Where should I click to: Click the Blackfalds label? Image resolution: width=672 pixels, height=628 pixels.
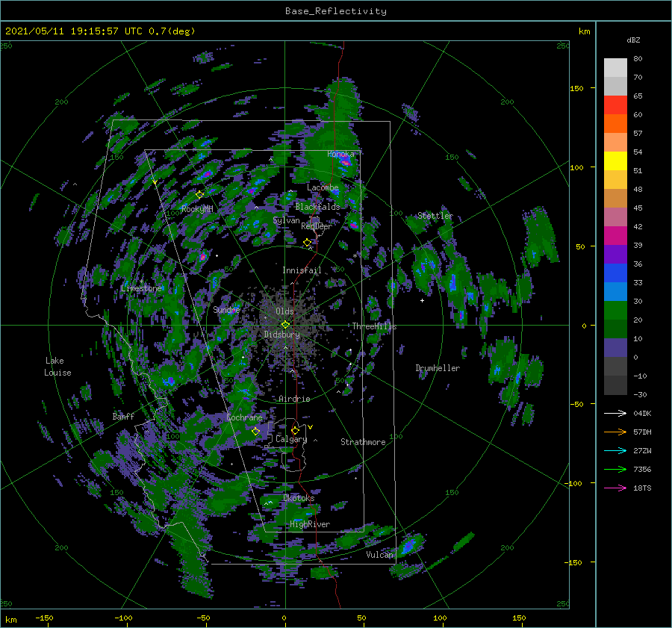tap(317, 207)
